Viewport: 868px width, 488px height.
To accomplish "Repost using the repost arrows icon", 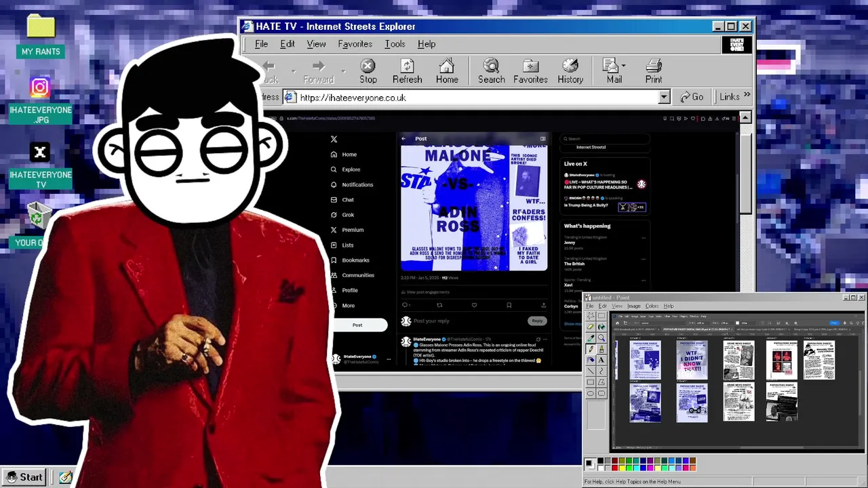I will click(439, 305).
